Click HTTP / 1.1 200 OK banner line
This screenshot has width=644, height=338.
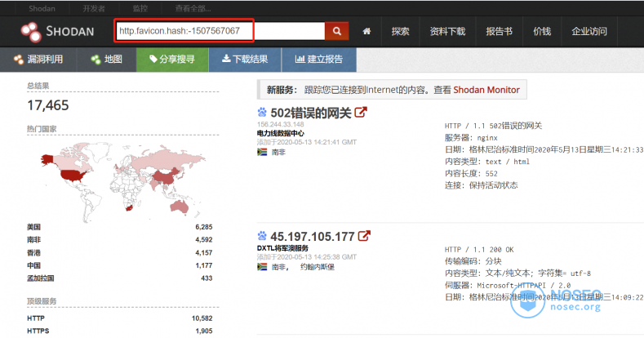479,249
